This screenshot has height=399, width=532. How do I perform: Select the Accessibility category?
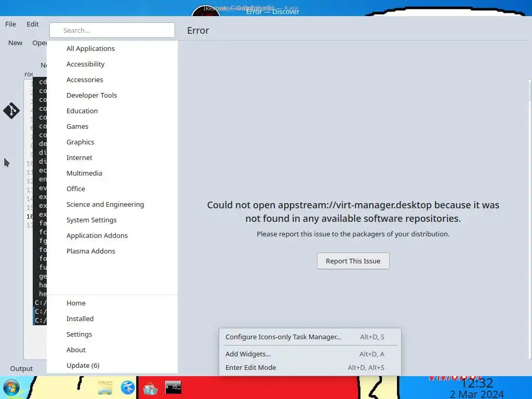click(x=112, y=64)
